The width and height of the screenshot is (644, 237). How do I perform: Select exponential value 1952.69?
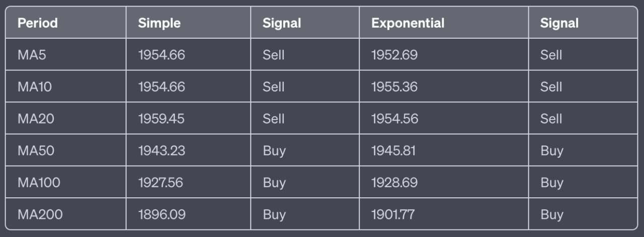point(394,55)
